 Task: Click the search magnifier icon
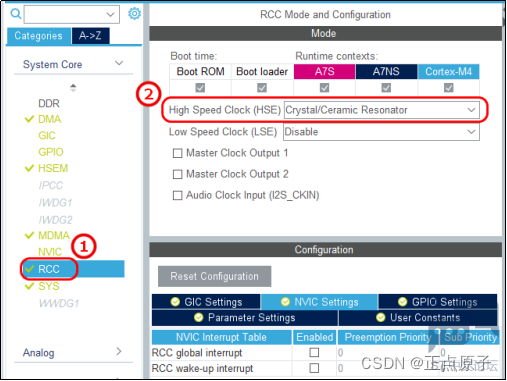(x=16, y=14)
